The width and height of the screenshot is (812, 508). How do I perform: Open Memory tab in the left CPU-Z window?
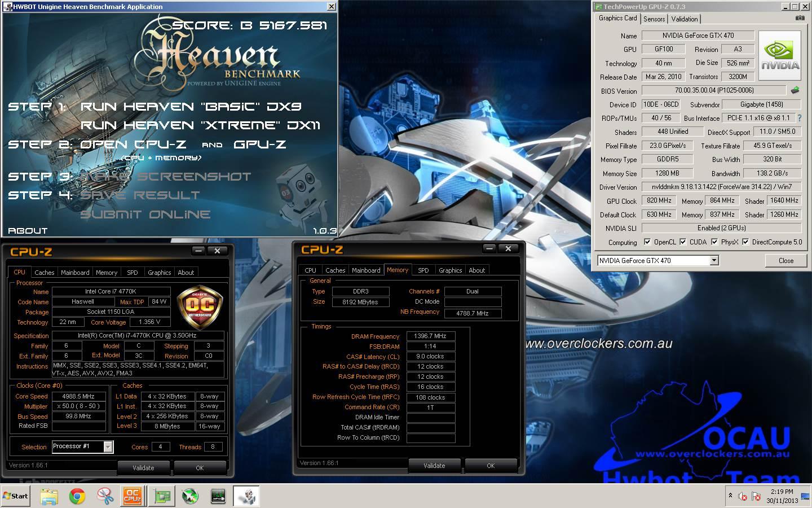click(x=107, y=272)
